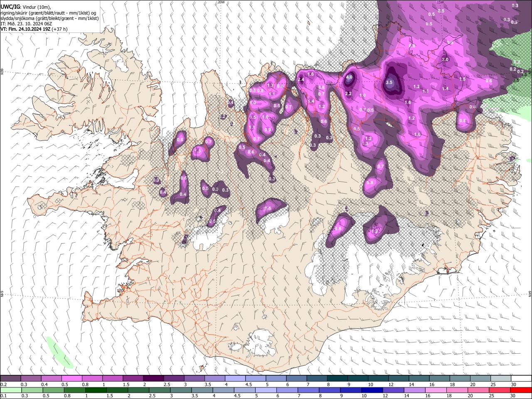Click the 4.0 snowfall value on the map
The height and width of the screenshot is (399, 532).
[349, 77]
